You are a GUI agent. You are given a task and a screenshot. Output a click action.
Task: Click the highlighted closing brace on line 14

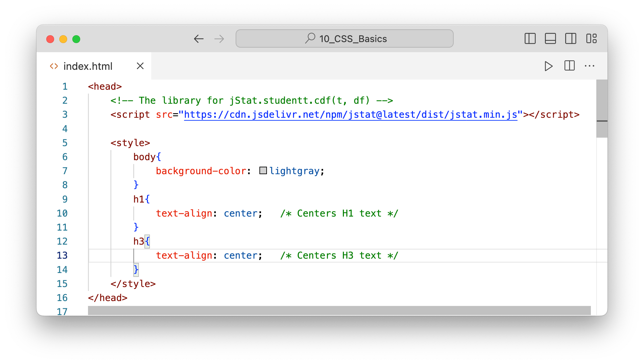click(x=136, y=269)
